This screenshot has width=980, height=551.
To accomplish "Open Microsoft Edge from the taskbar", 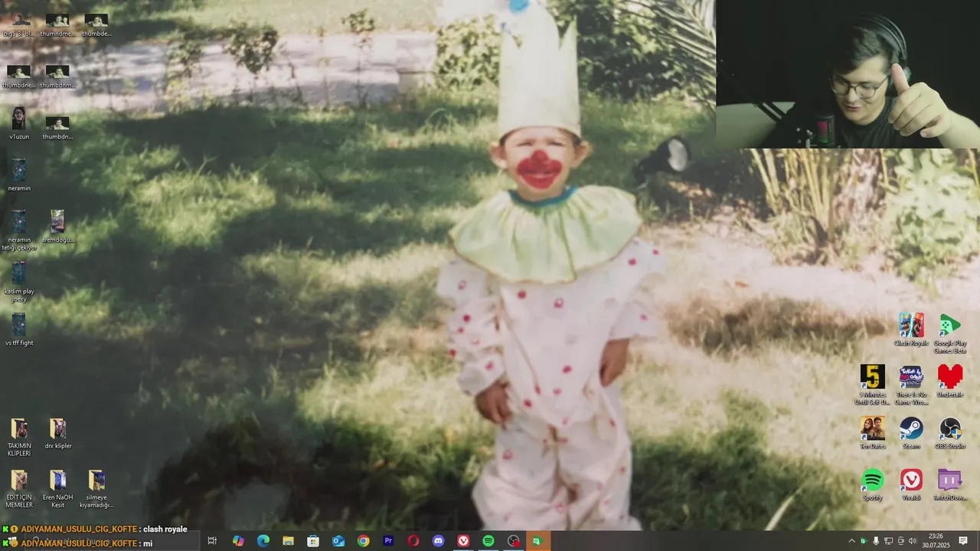I will [x=263, y=541].
